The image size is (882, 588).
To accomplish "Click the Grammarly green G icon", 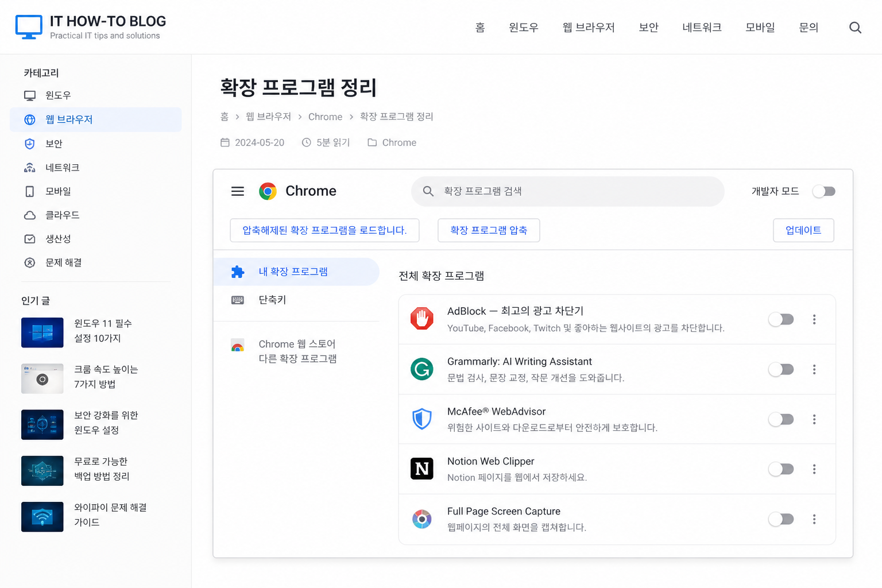I will 422,369.
